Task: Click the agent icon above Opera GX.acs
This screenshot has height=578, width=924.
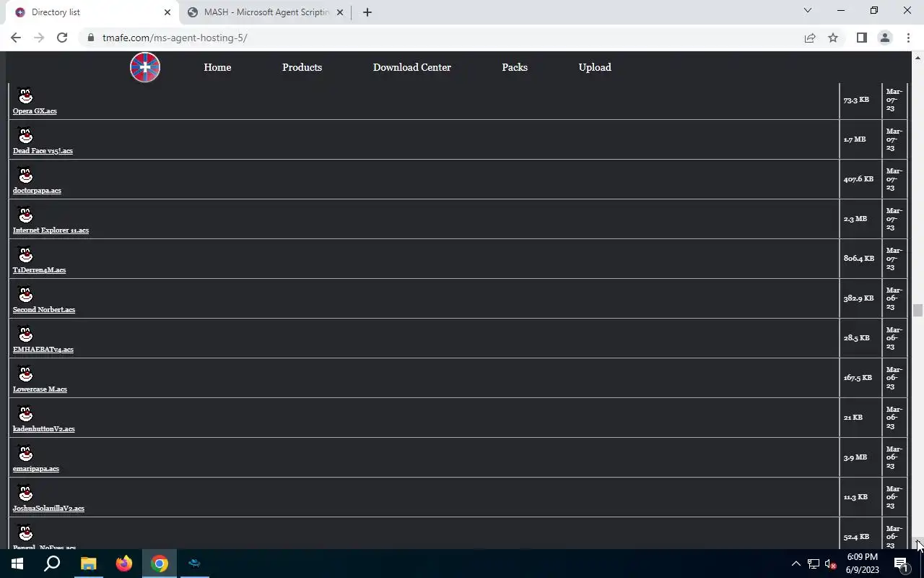Action: (25, 96)
